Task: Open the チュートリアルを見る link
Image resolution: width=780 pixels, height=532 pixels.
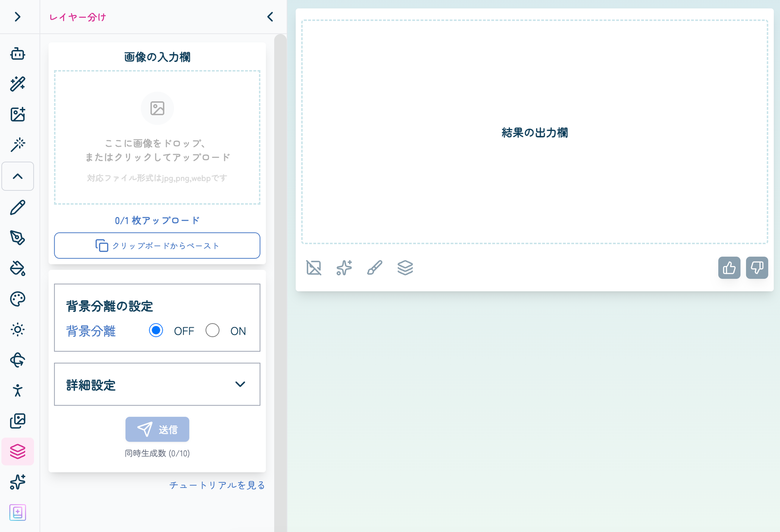Action: pyautogui.click(x=217, y=485)
